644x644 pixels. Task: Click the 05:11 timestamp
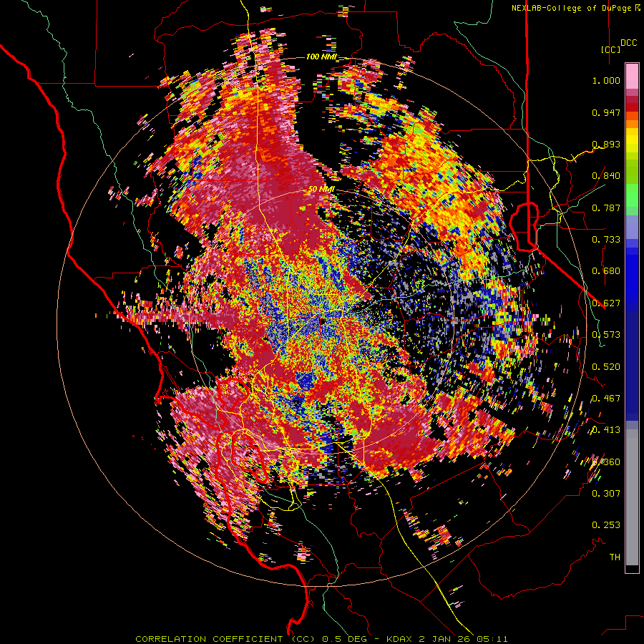point(493,639)
